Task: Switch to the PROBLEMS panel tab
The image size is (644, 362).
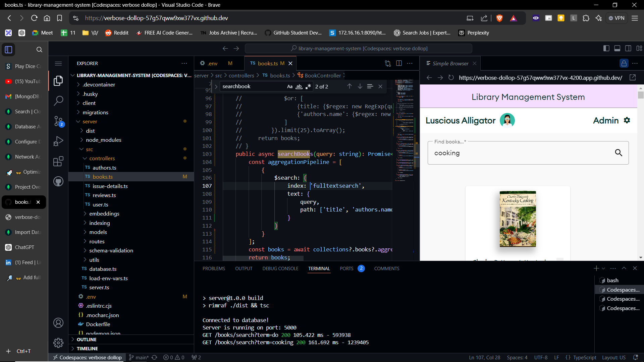Action: 214,268
